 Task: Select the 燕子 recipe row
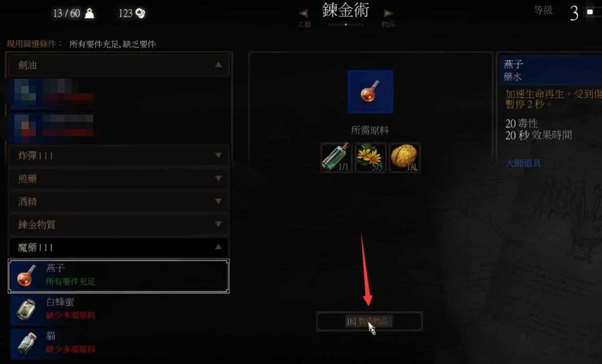(119, 276)
